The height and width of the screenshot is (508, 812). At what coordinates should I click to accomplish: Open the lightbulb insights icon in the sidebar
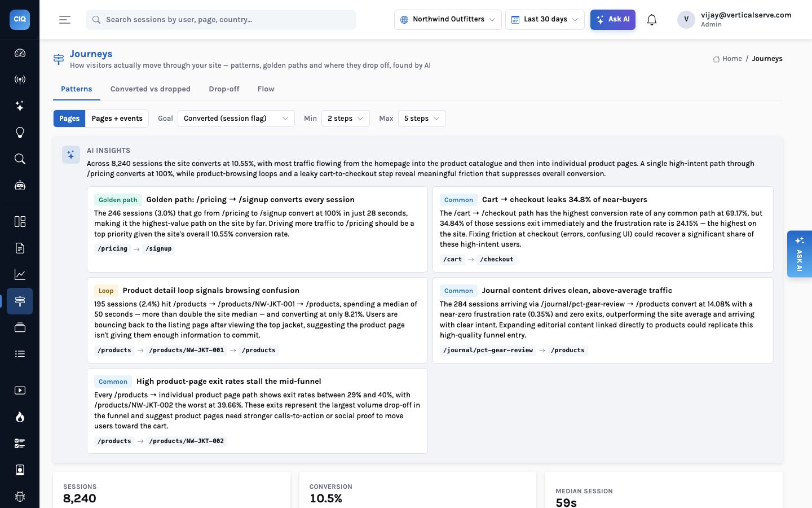[20, 133]
